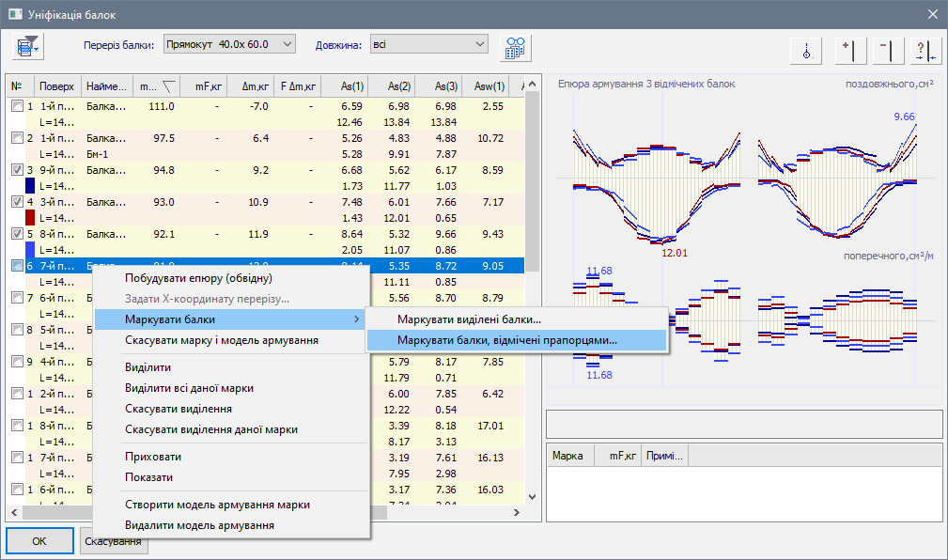Screen dimensions: 948x560
Task: Click the table's vertical scrollbar down arrow
Action: coord(533,496)
